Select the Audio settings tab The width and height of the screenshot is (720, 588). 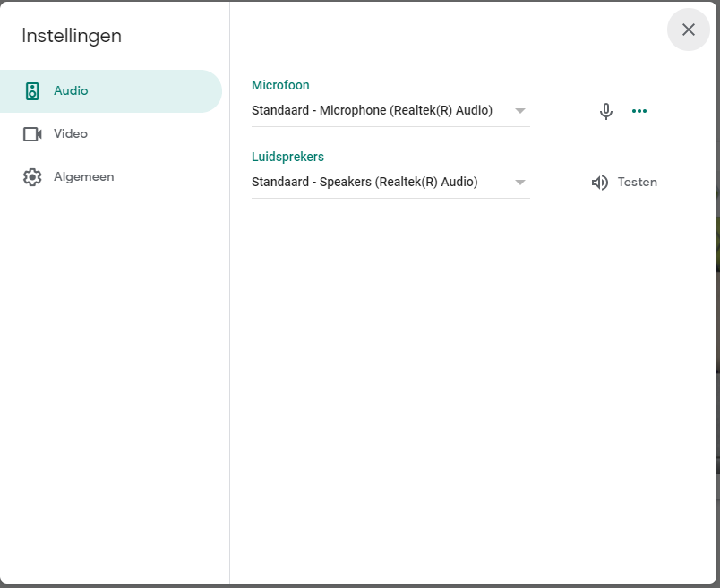(111, 91)
